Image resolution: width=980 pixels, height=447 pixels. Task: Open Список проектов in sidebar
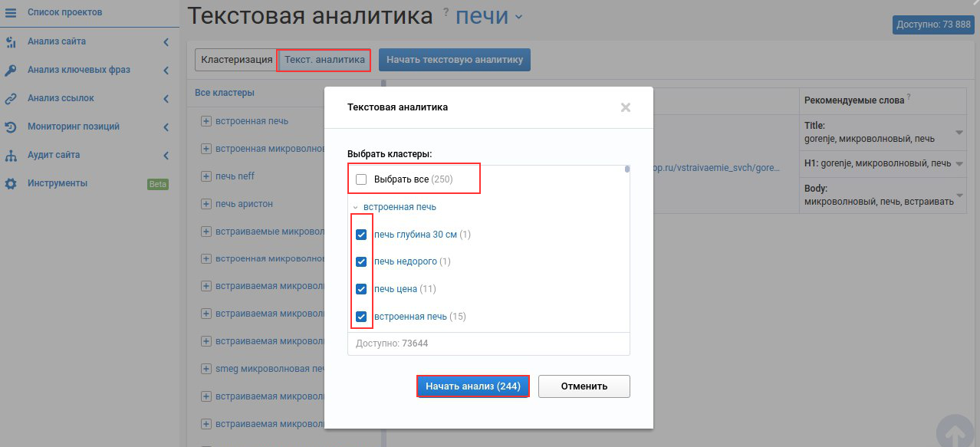click(x=64, y=13)
